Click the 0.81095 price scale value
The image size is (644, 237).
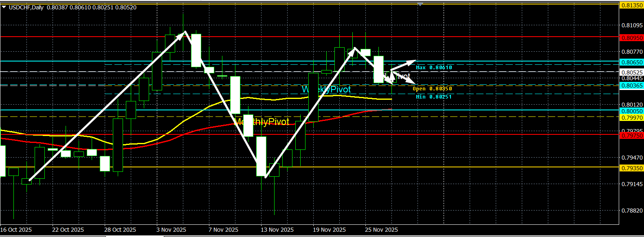coord(632,25)
